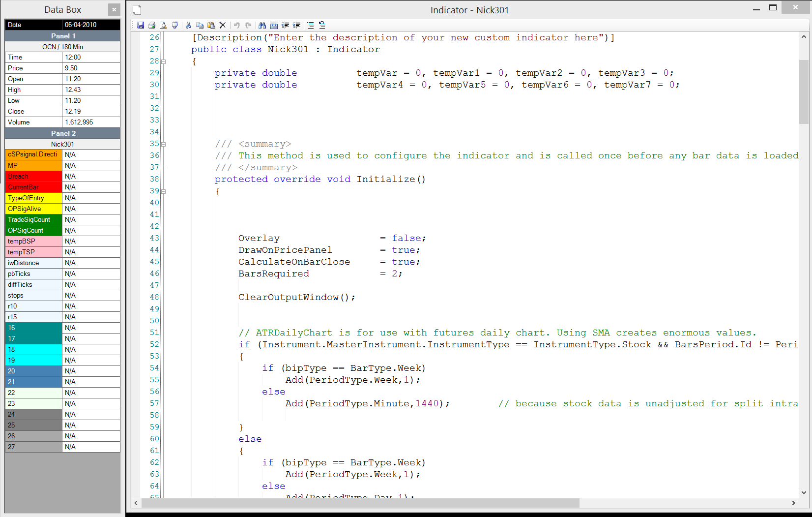Click line number 48 in the gutter
Image resolution: width=812 pixels, height=517 pixels.
point(154,297)
